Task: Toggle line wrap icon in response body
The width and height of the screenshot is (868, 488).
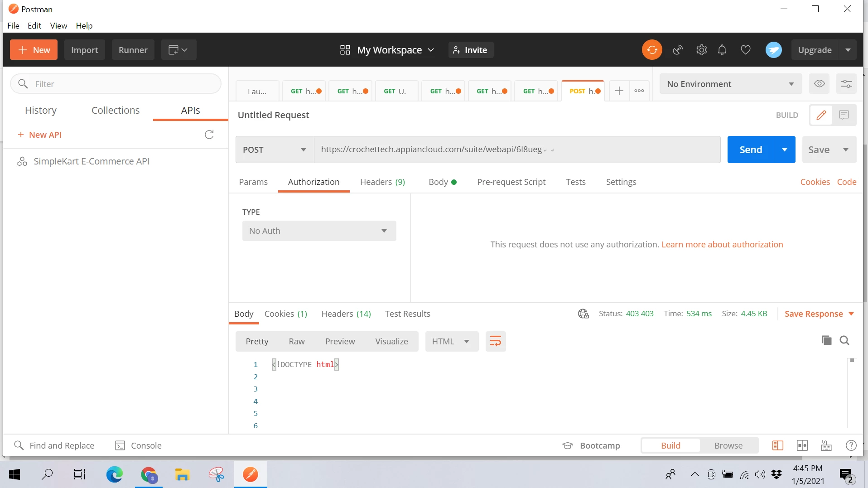Action: tap(496, 341)
